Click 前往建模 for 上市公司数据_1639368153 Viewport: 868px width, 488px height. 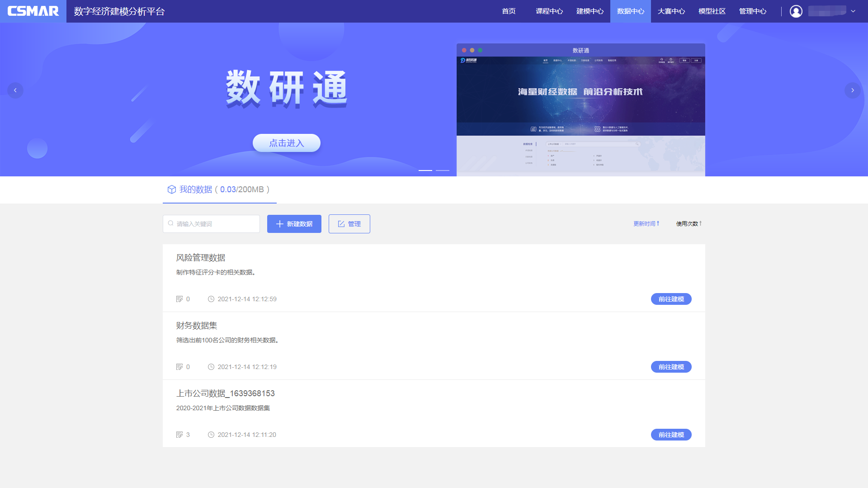click(671, 435)
